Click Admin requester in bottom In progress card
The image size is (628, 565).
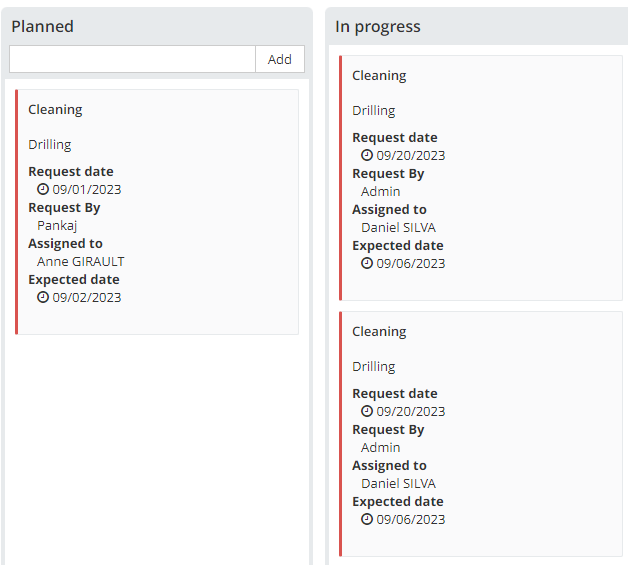381,447
